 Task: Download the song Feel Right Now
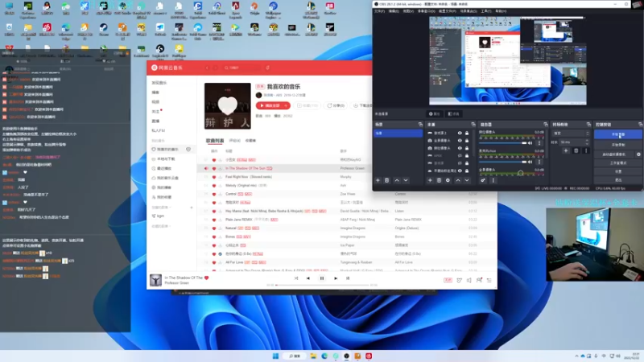click(x=220, y=177)
